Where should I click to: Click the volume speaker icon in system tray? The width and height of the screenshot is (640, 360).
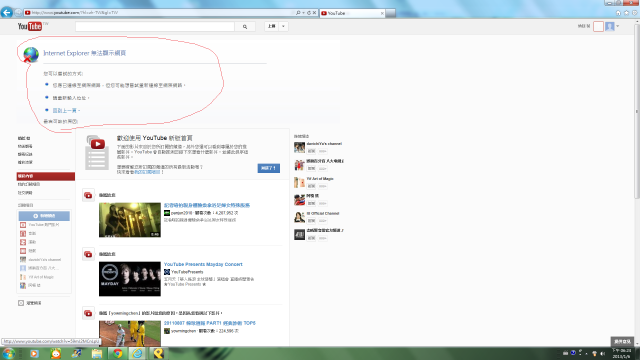[x=602, y=353]
